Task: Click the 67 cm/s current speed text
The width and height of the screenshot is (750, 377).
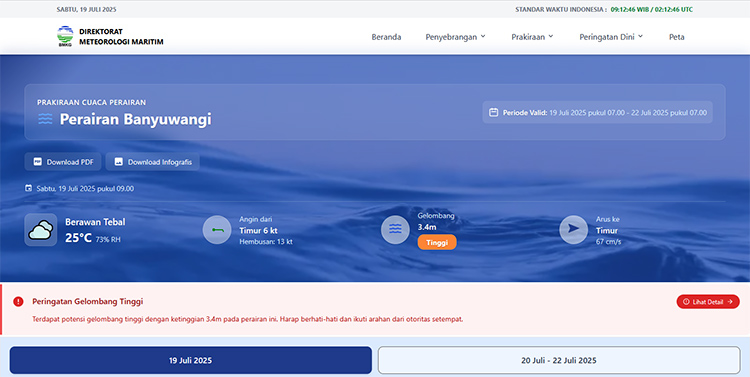Action: (x=608, y=242)
